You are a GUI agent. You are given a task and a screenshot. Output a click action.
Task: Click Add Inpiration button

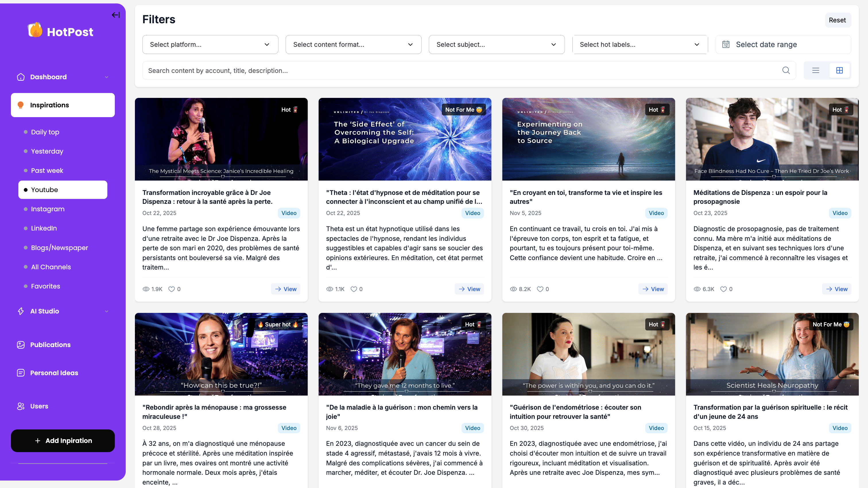click(x=63, y=440)
